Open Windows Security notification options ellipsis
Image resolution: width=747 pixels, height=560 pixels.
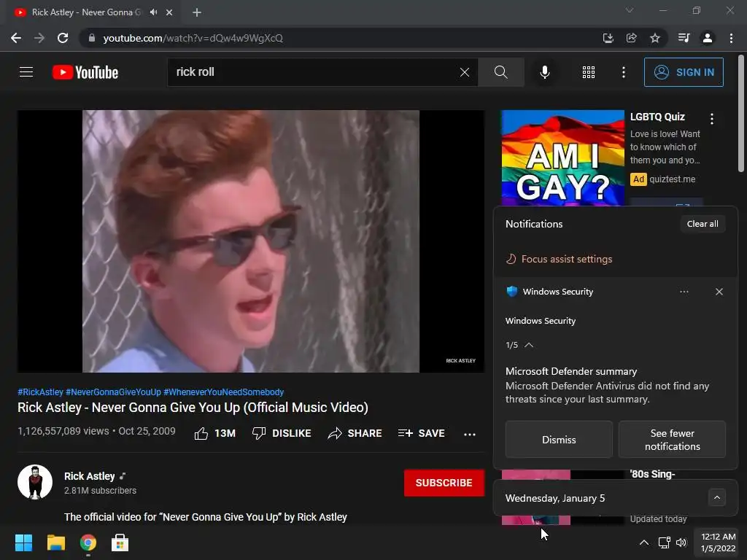(x=684, y=292)
